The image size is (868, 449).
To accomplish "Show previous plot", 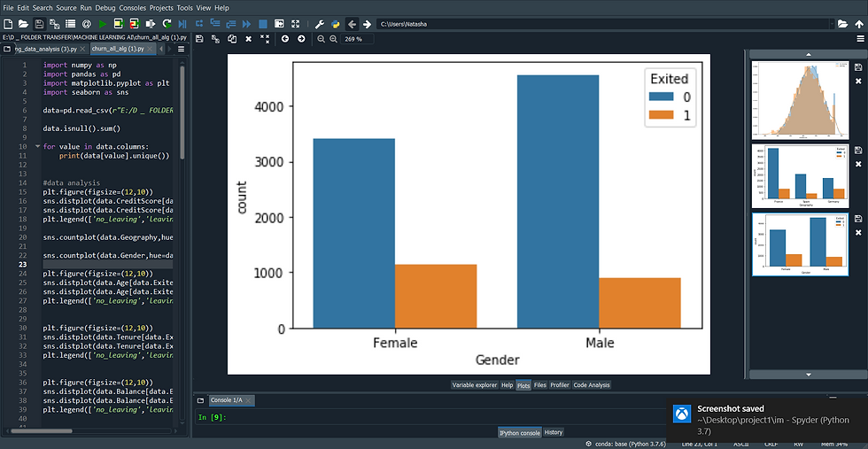I will click(285, 39).
